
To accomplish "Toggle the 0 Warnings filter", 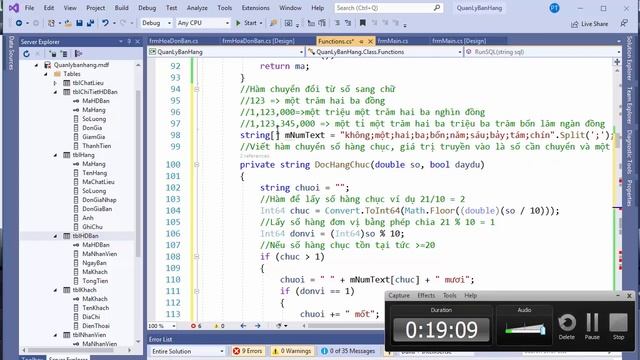I will pos(291,351).
